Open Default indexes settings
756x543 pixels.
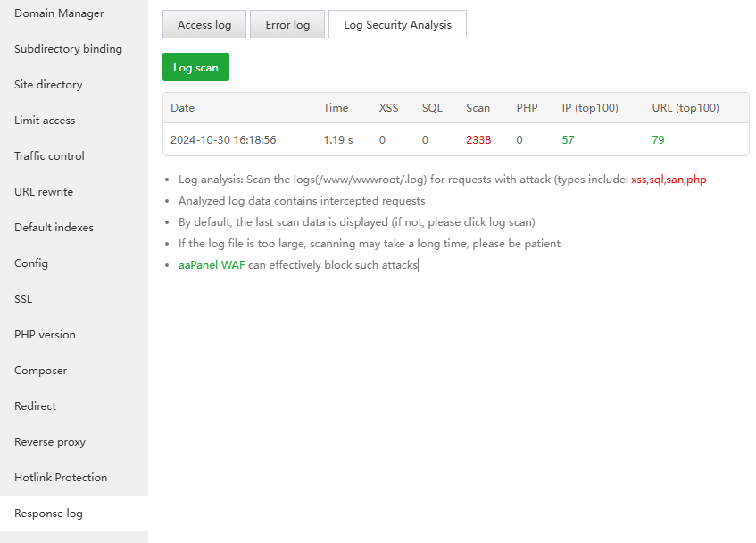[x=54, y=228]
